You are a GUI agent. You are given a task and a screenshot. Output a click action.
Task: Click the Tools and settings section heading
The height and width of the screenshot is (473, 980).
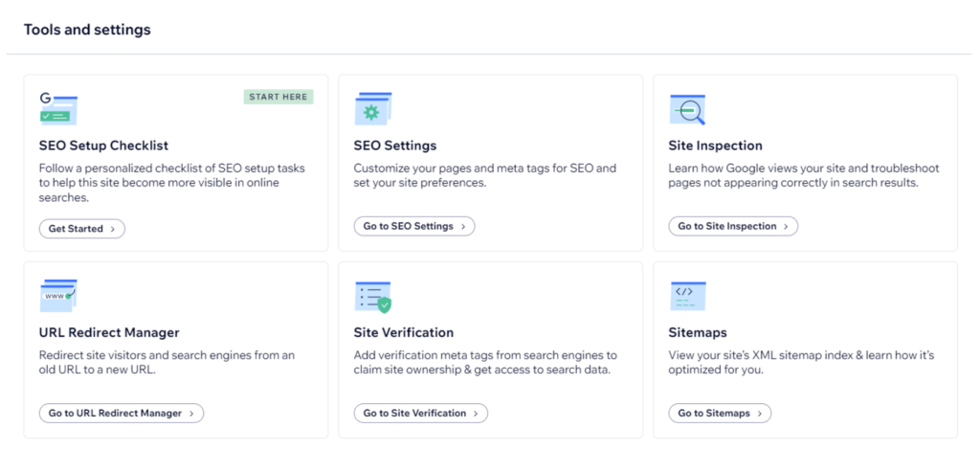pos(87,30)
